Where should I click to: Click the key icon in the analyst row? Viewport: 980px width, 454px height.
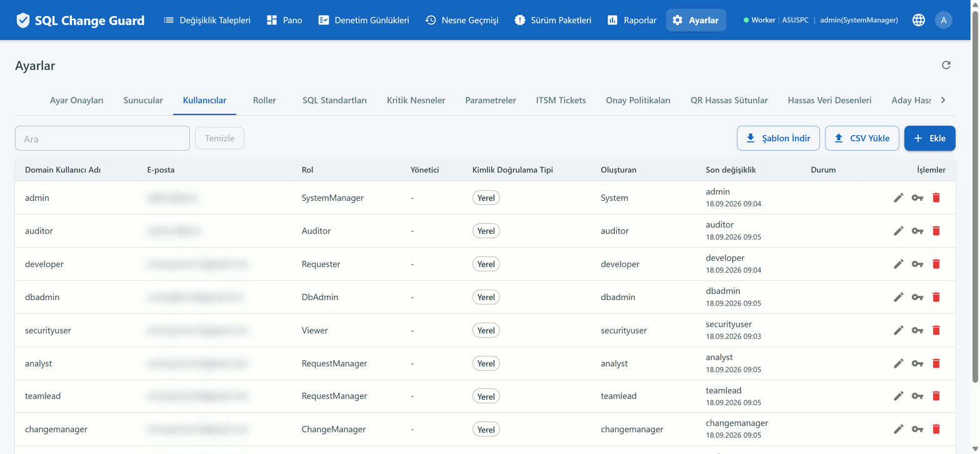(x=917, y=363)
